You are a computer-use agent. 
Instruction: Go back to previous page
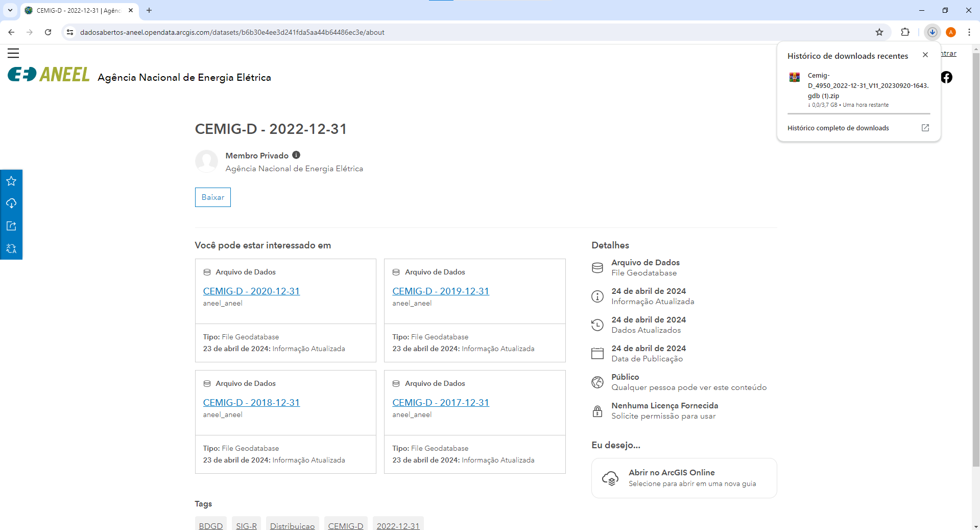pos(11,32)
